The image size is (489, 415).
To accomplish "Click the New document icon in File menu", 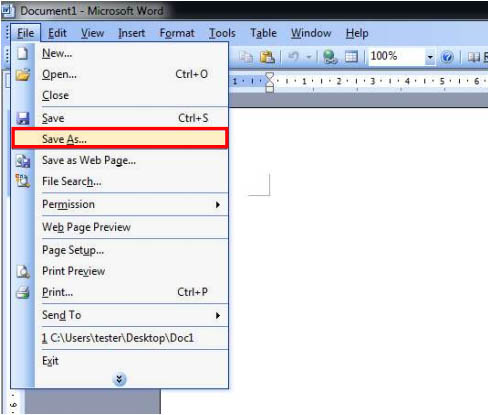I will [x=22, y=53].
